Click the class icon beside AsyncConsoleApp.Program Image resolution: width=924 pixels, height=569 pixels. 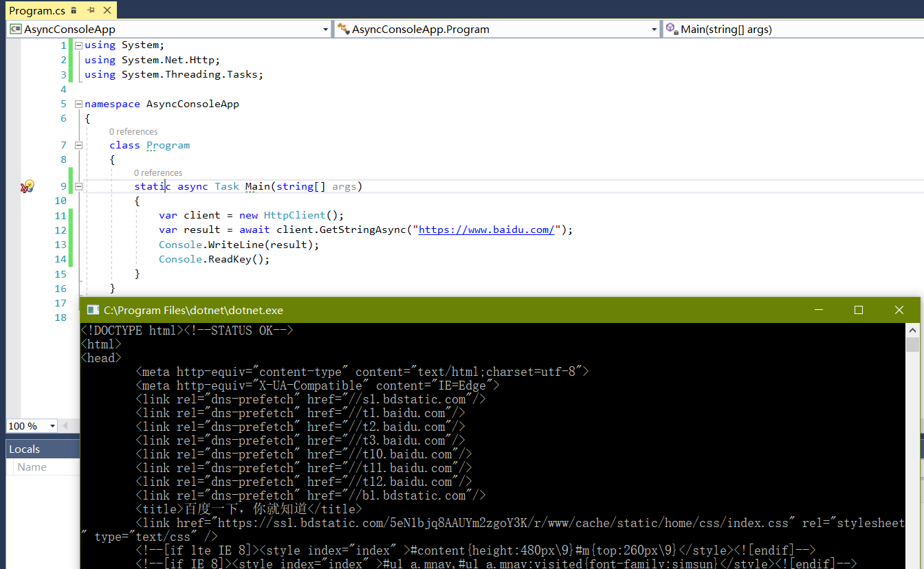[343, 30]
